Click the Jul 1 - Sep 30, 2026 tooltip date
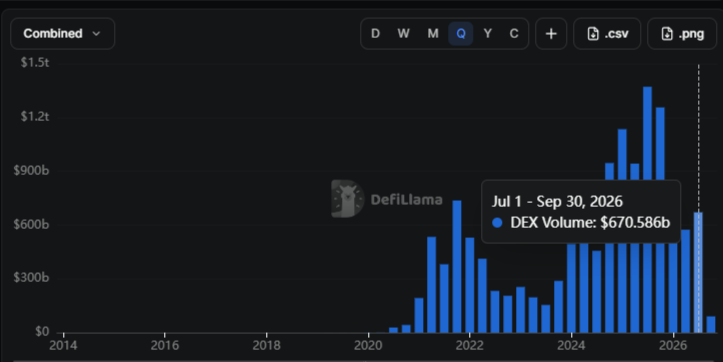Viewport: 723px width, 362px height. pos(557,202)
